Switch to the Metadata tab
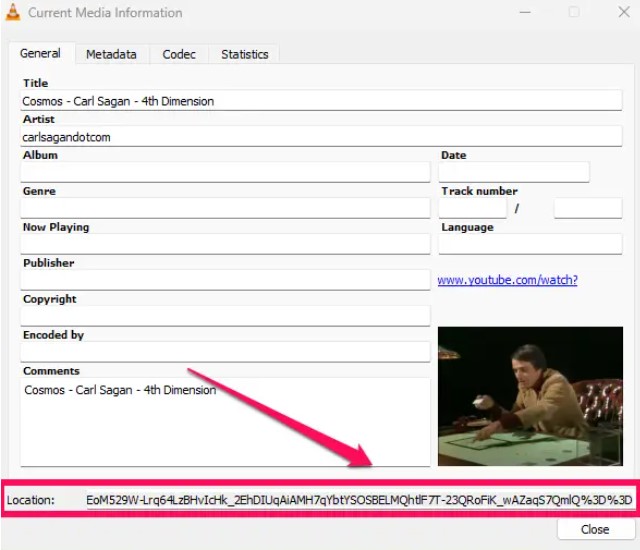The image size is (640, 550). point(111,54)
